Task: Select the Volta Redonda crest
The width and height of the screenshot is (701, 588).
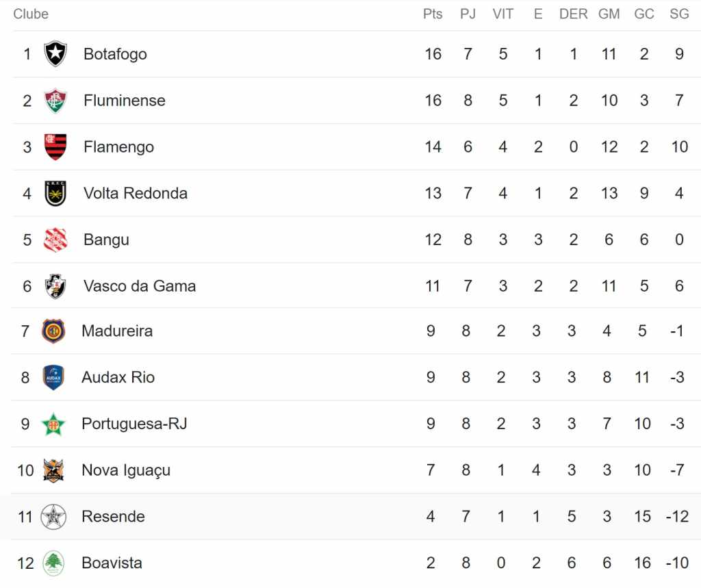Action: coord(55,193)
